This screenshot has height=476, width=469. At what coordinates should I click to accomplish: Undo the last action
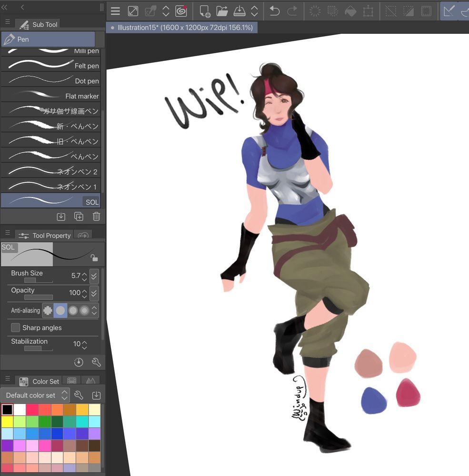(x=275, y=11)
